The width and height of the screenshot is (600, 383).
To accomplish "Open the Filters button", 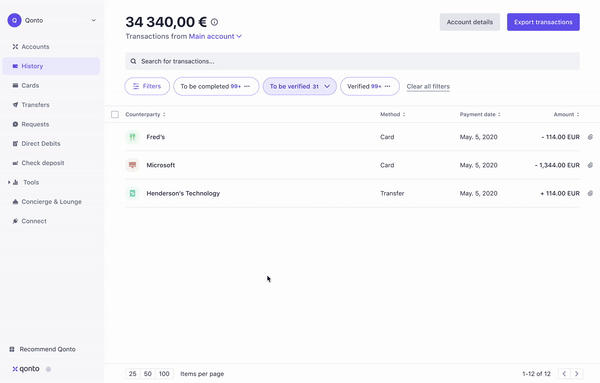I will click(x=147, y=86).
